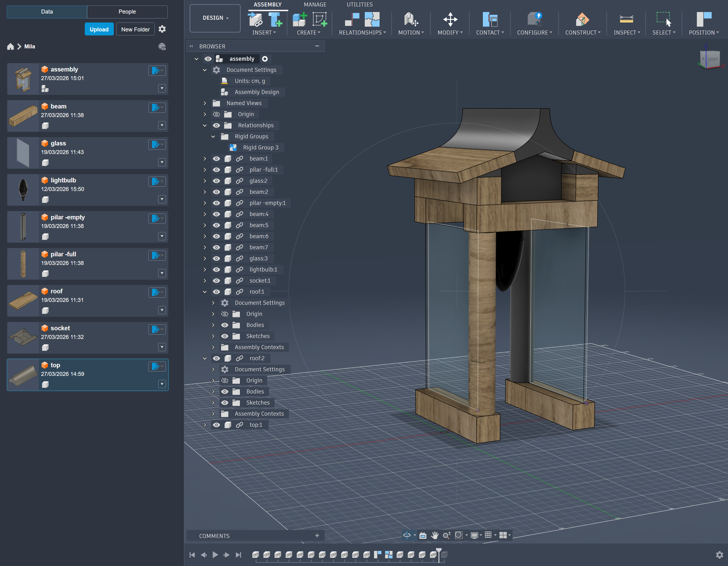Open grid and snaps settings icon
728x566 pixels.
click(488, 535)
